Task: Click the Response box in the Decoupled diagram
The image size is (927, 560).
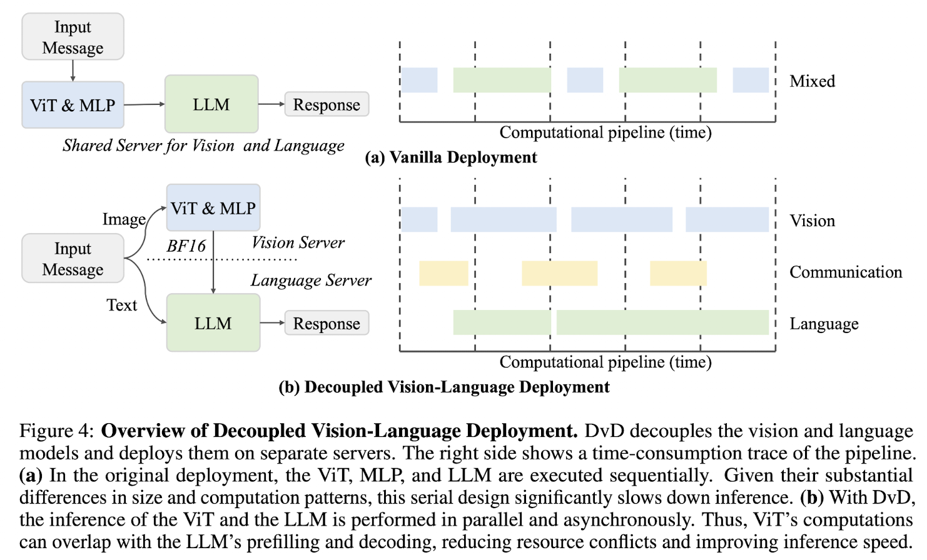Action: pyautogui.click(x=327, y=323)
